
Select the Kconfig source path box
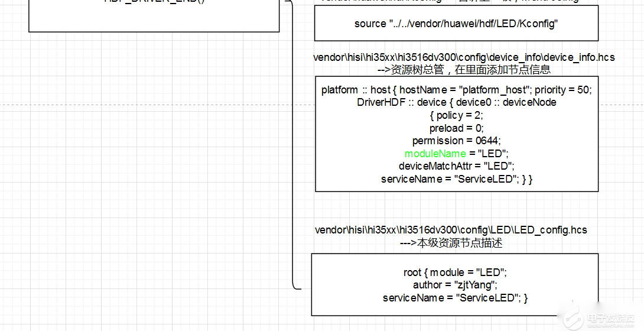[x=456, y=24]
